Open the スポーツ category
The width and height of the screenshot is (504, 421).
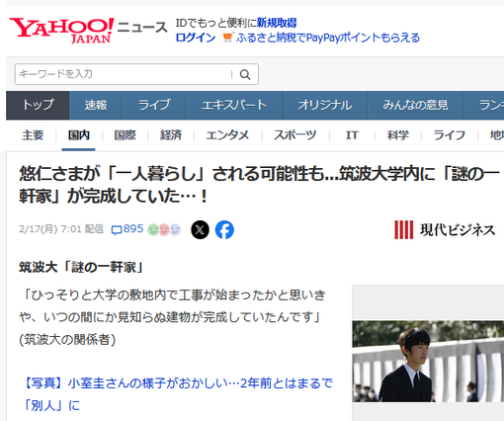point(295,135)
